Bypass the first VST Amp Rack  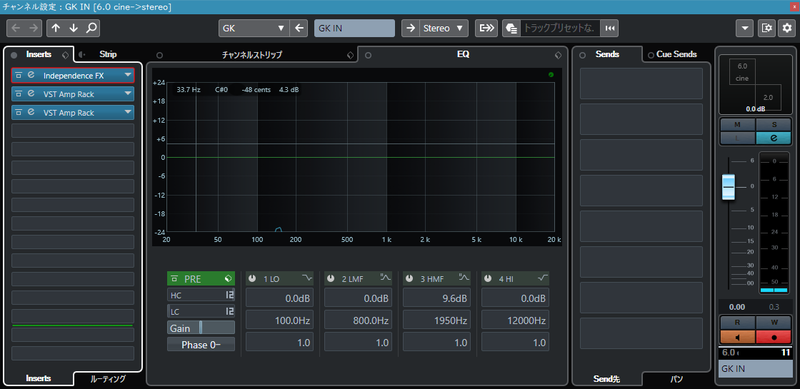(x=18, y=94)
